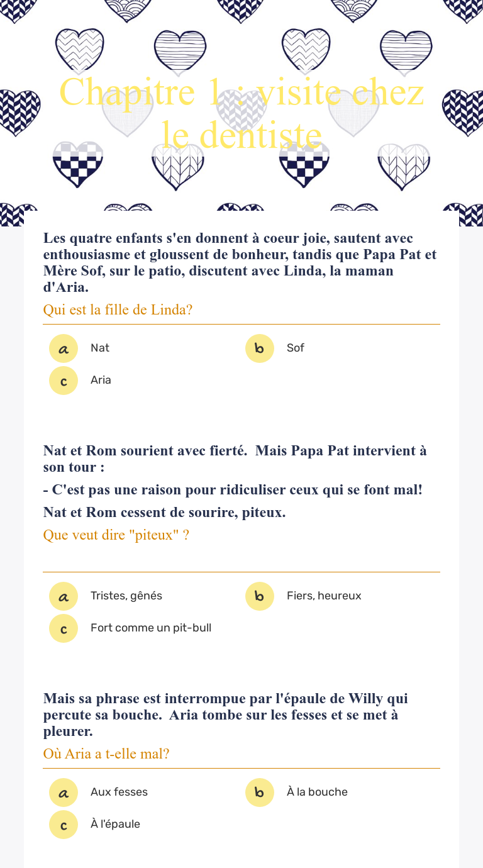Select circle c beside Fort comme un pit-bull
Viewport: 483px width, 868px height.
tap(64, 628)
